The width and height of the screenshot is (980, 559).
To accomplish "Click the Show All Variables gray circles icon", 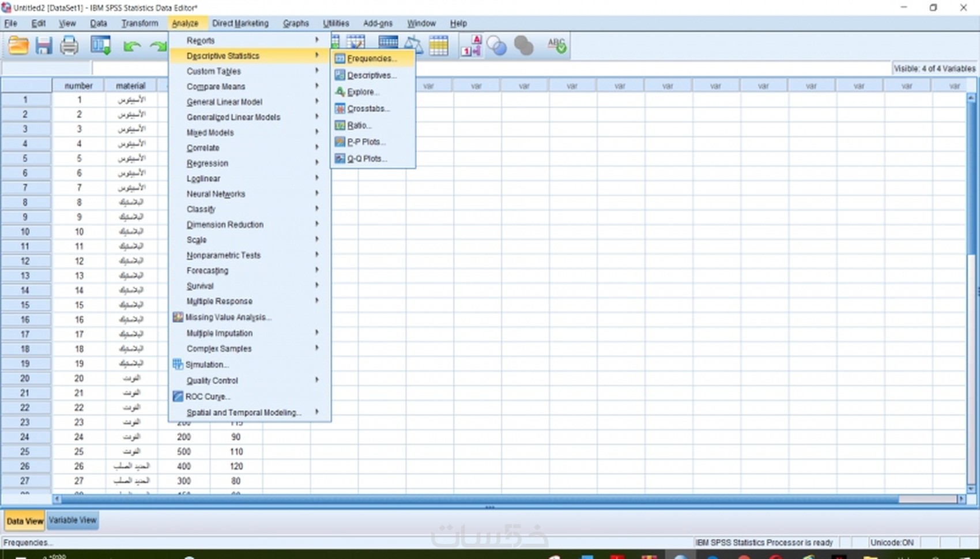I will coord(523,46).
